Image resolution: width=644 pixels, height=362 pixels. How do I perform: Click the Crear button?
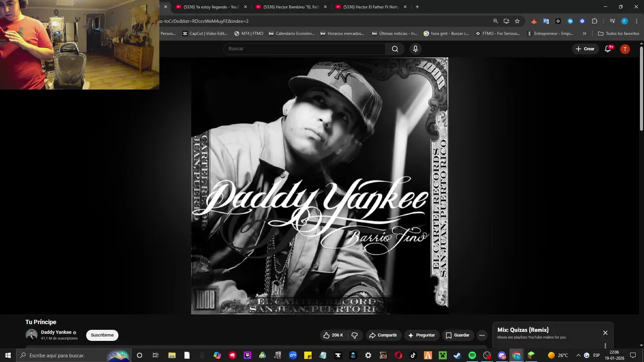585,49
